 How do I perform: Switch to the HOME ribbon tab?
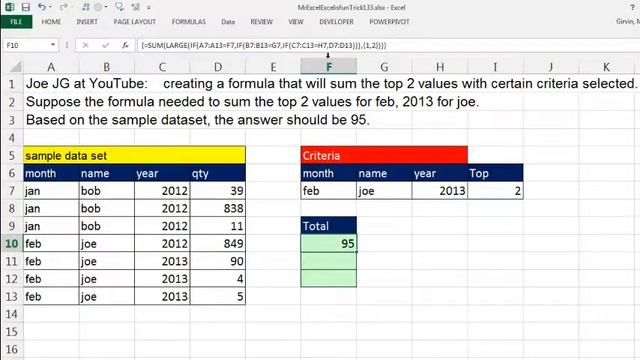pos(51,22)
